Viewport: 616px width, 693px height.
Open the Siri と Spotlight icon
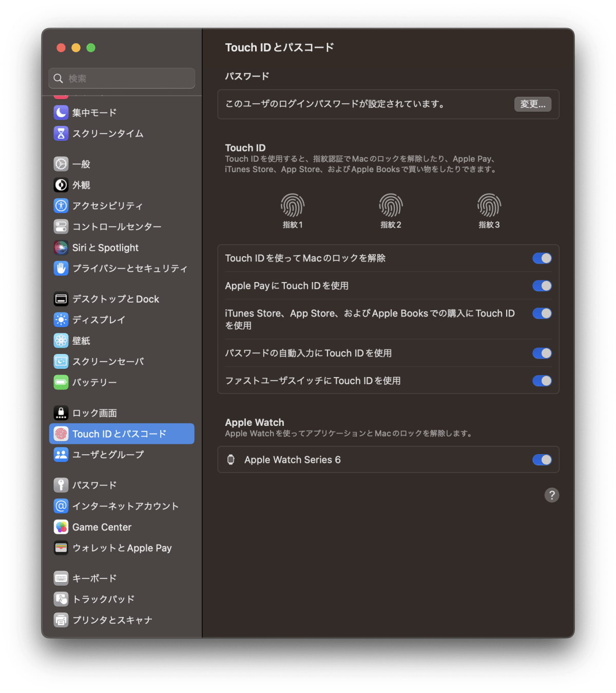61,248
